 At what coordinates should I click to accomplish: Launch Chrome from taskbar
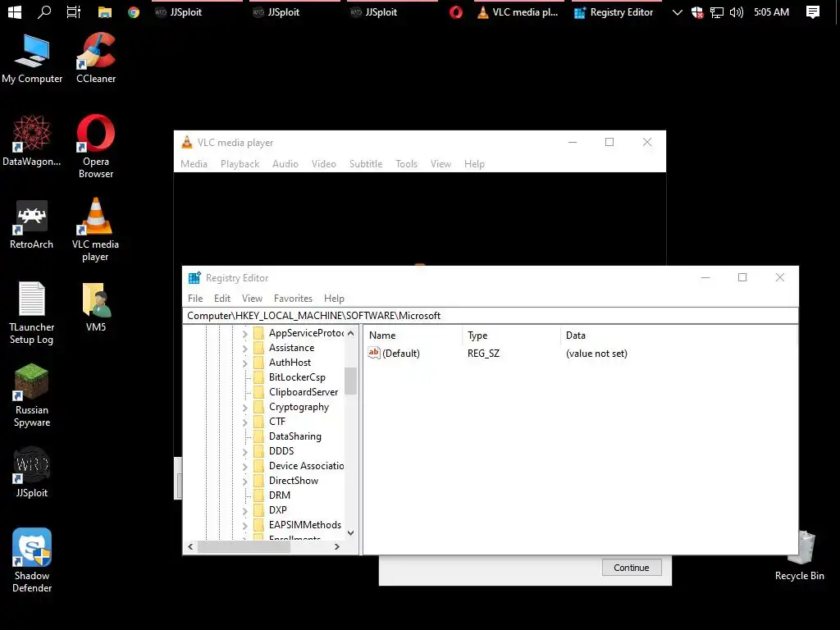tap(134, 12)
